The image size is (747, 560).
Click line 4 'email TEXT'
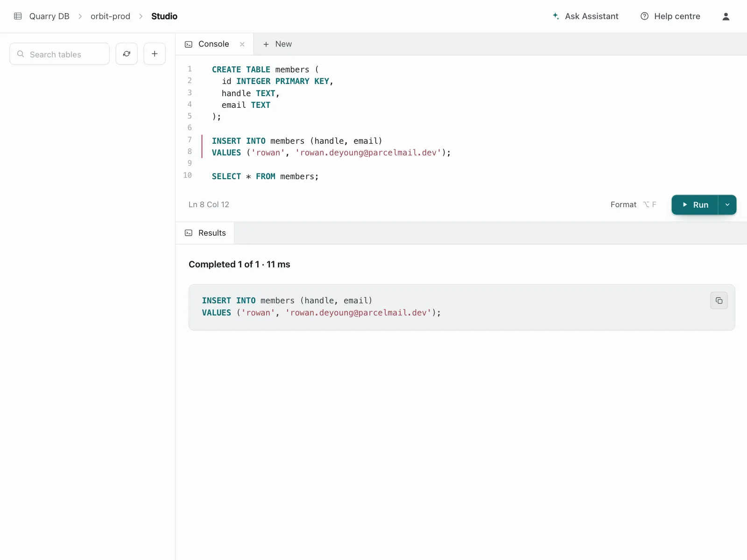pos(246,105)
